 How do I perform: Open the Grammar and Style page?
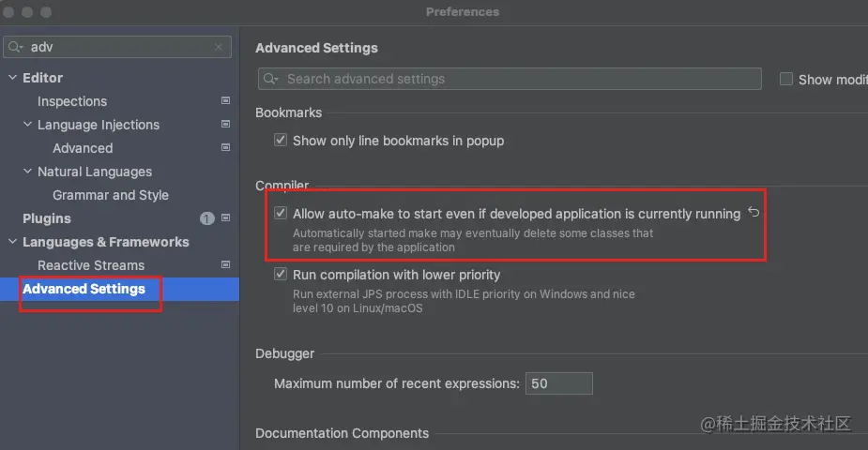[110, 195]
